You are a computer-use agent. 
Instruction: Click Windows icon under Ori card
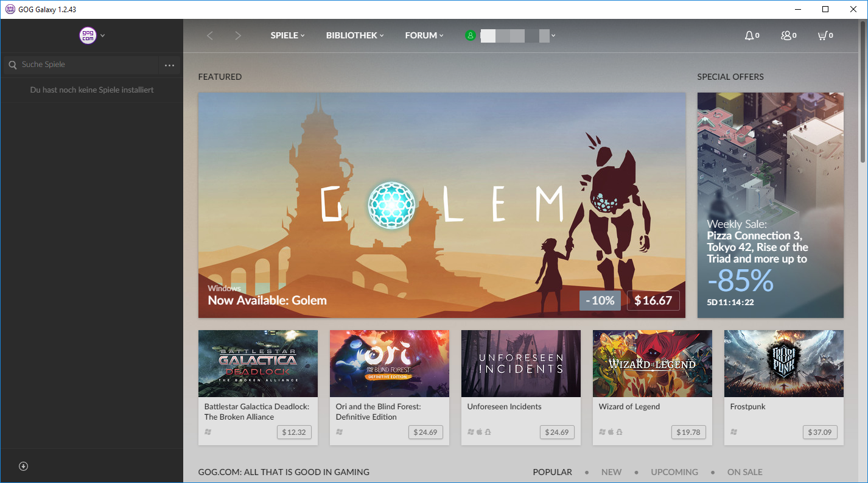[x=340, y=432]
